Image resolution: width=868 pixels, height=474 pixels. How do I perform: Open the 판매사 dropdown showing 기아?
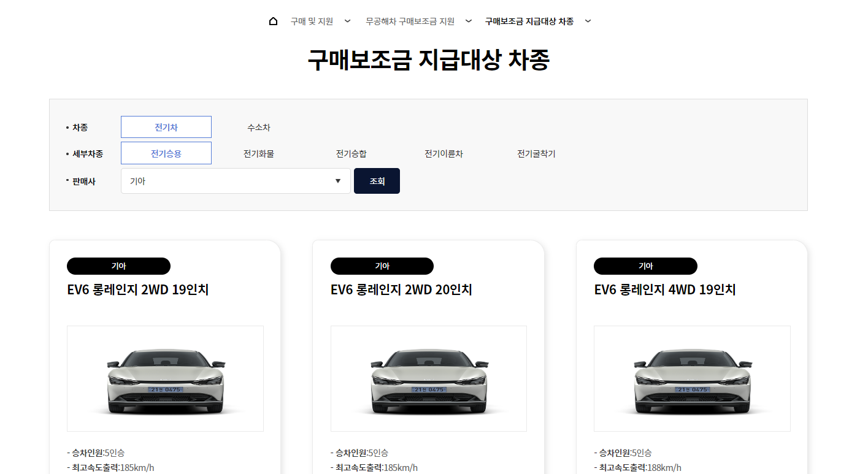click(236, 181)
